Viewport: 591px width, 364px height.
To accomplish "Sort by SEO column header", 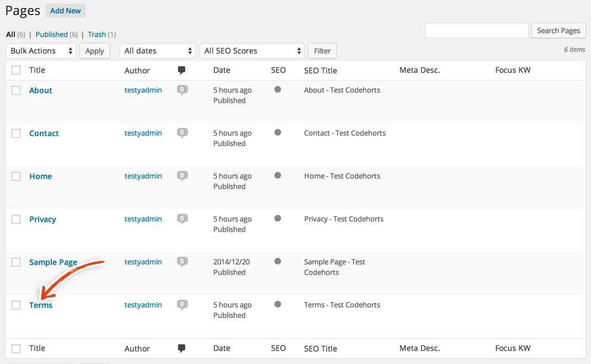I will coord(278,70).
